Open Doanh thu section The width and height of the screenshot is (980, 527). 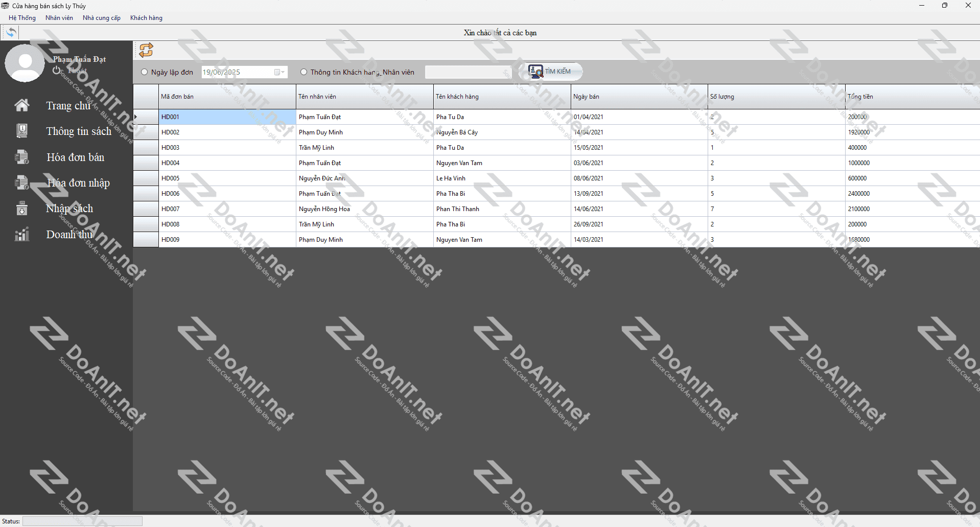tap(69, 235)
